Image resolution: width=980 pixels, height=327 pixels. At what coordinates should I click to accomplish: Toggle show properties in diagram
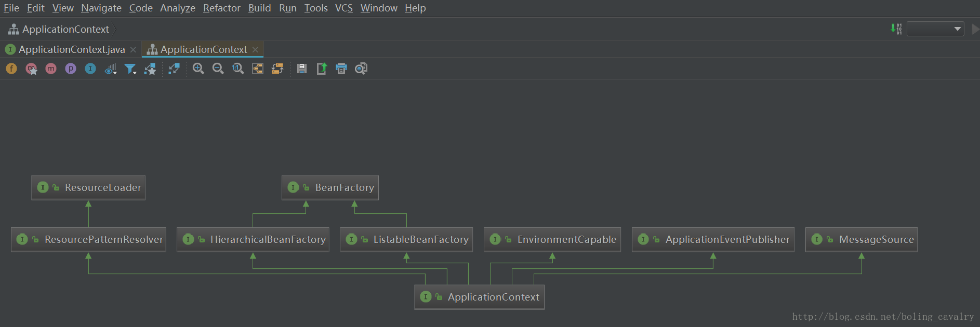[71, 69]
